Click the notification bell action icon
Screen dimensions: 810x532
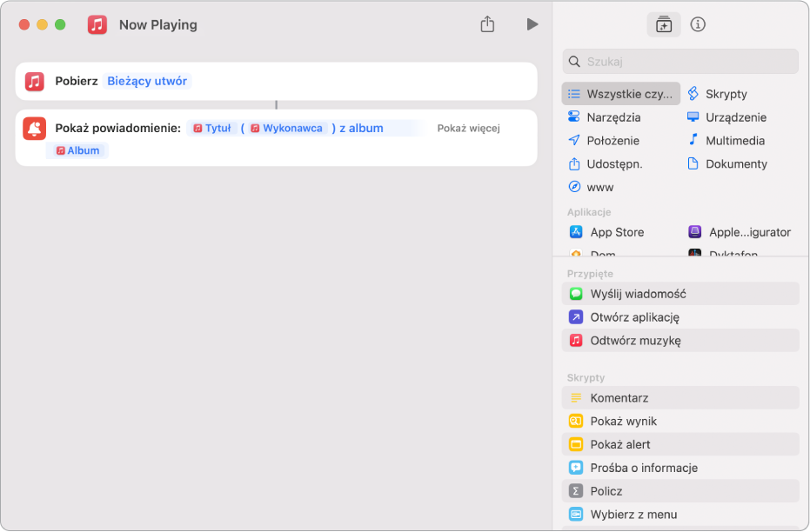click(35, 129)
